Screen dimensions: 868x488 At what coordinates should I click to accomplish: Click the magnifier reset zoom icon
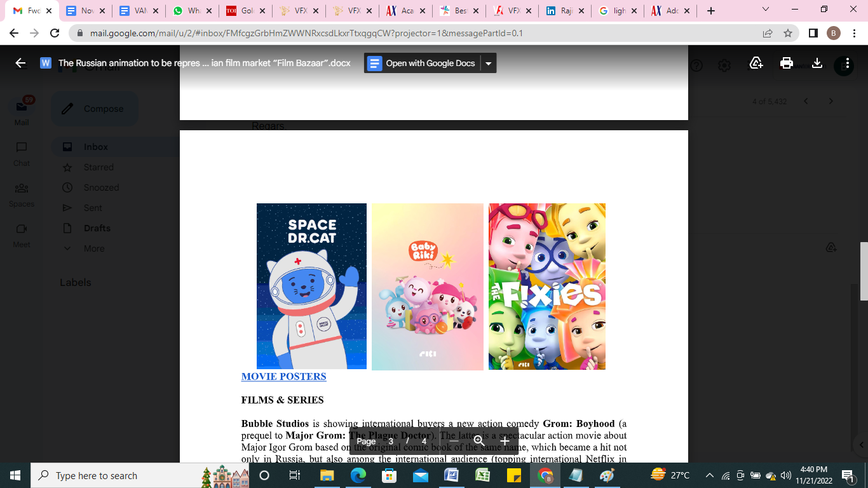coord(479,441)
